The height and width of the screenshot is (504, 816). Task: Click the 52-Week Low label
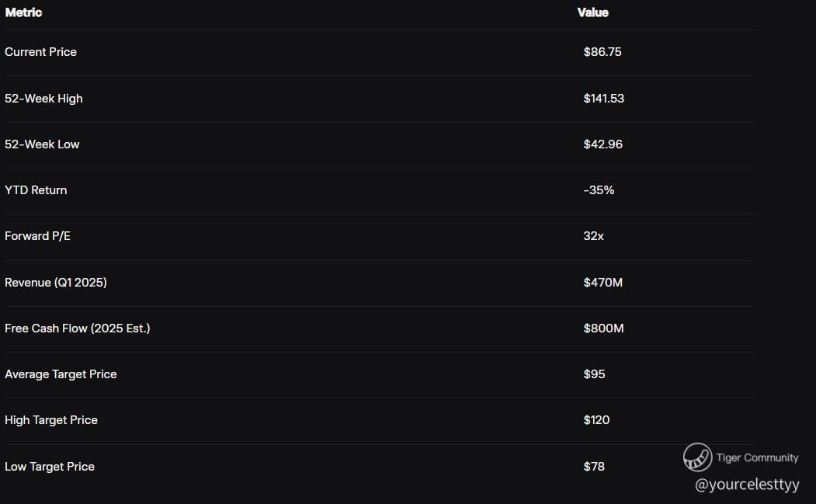(x=42, y=144)
